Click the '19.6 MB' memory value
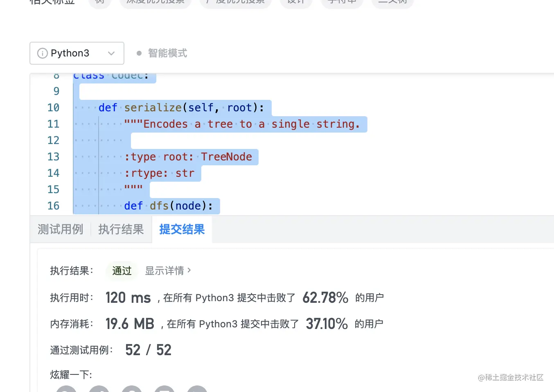Image resolution: width=554 pixels, height=392 pixels. coord(130,324)
